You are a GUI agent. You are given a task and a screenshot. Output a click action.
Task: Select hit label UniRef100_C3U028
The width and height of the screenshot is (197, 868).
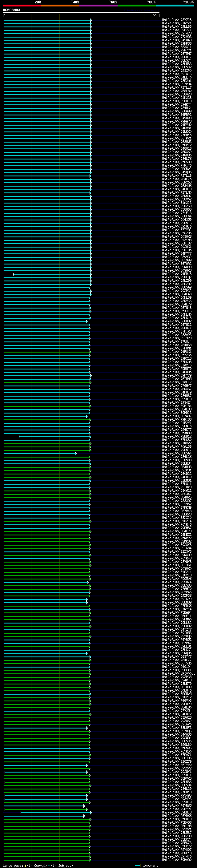176,94
